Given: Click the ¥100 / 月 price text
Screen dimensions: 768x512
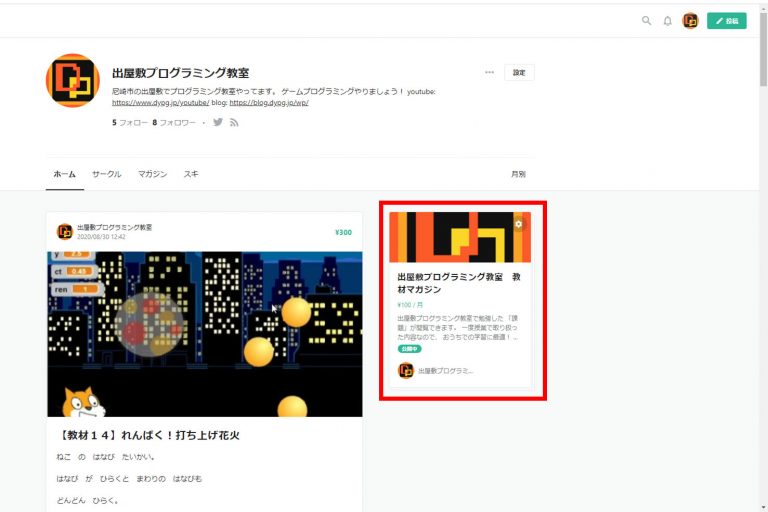Looking at the screenshot, I should tap(410, 305).
